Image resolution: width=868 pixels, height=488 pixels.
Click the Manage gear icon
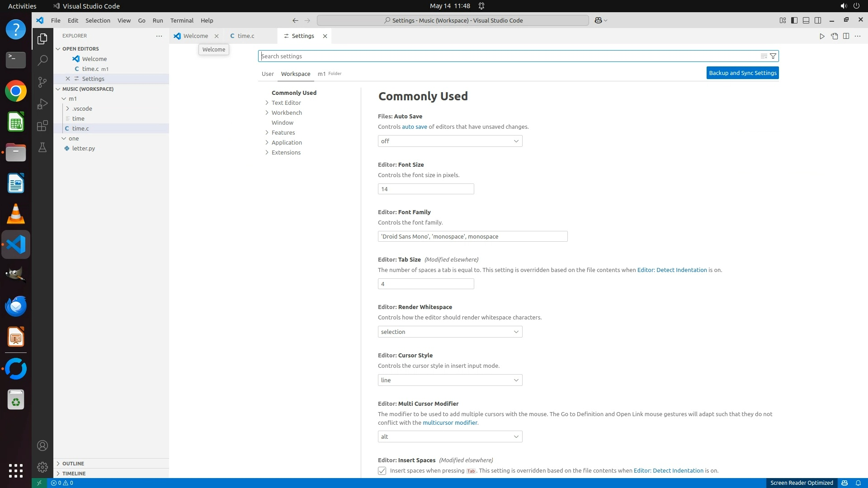42,467
